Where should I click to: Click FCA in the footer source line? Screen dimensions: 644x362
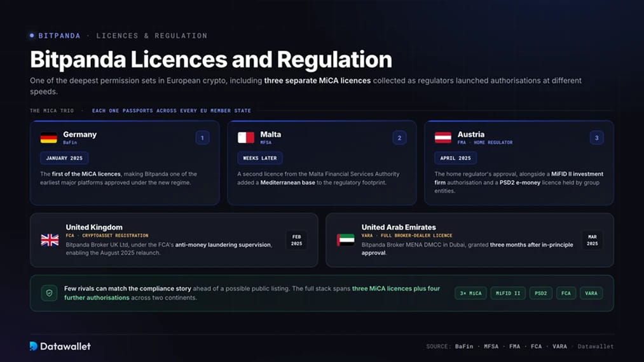[536, 346]
